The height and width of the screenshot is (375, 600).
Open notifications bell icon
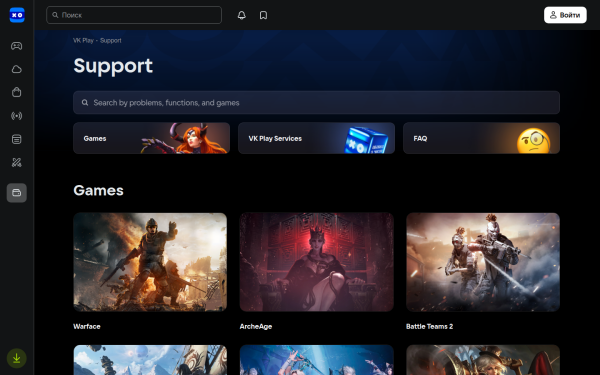[x=241, y=15]
